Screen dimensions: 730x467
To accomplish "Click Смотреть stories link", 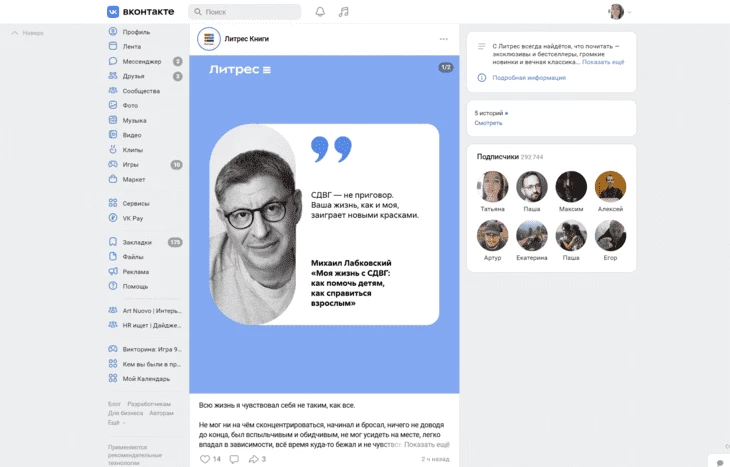I will coord(488,123).
